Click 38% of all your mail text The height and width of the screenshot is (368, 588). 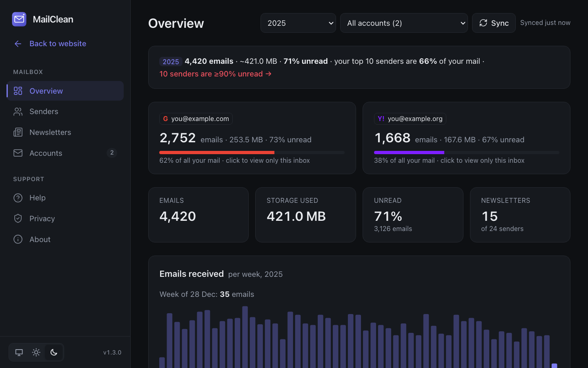(x=404, y=161)
